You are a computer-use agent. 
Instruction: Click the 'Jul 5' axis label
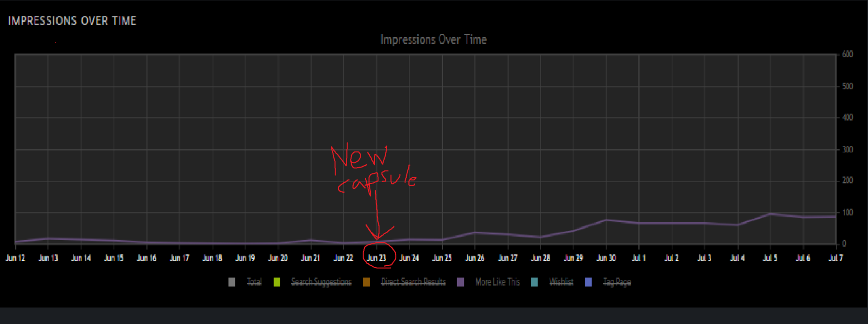point(770,258)
